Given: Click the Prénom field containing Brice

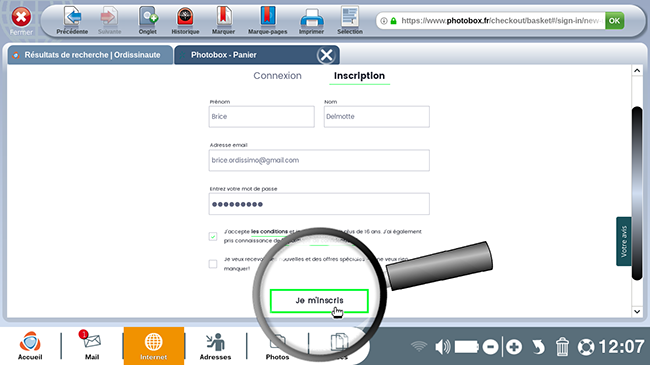Looking at the screenshot, I should click(262, 117).
